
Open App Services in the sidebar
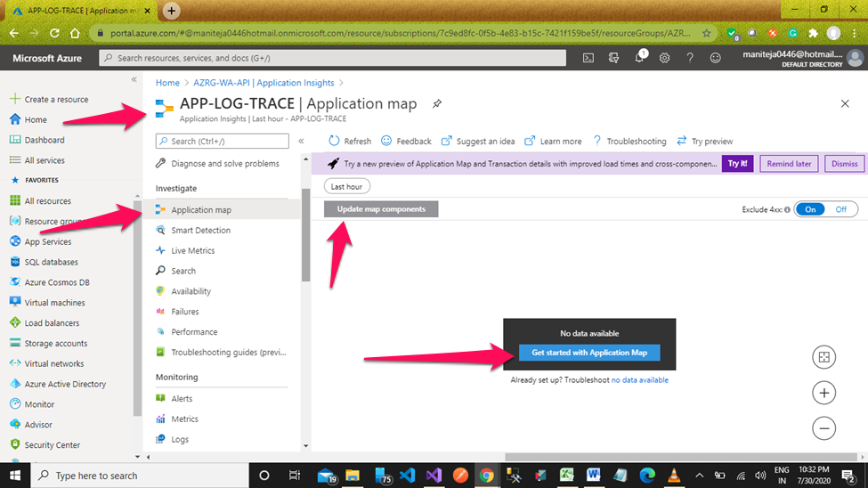pos(40,241)
